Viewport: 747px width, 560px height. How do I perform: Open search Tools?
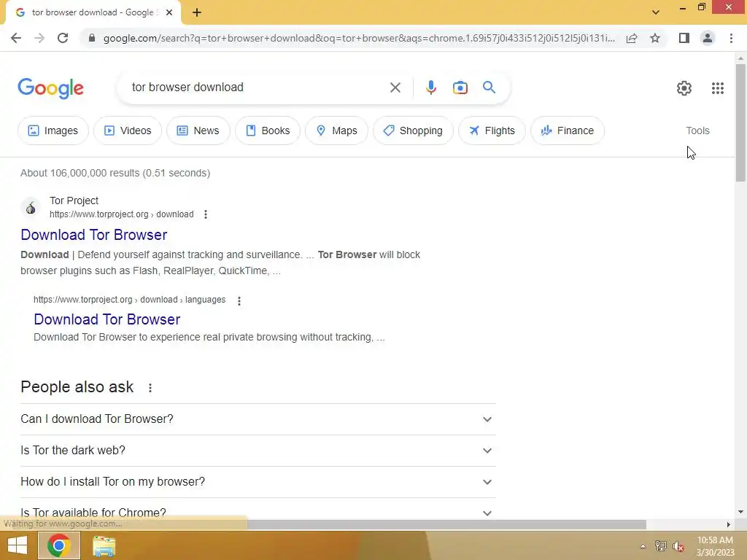point(697,131)
